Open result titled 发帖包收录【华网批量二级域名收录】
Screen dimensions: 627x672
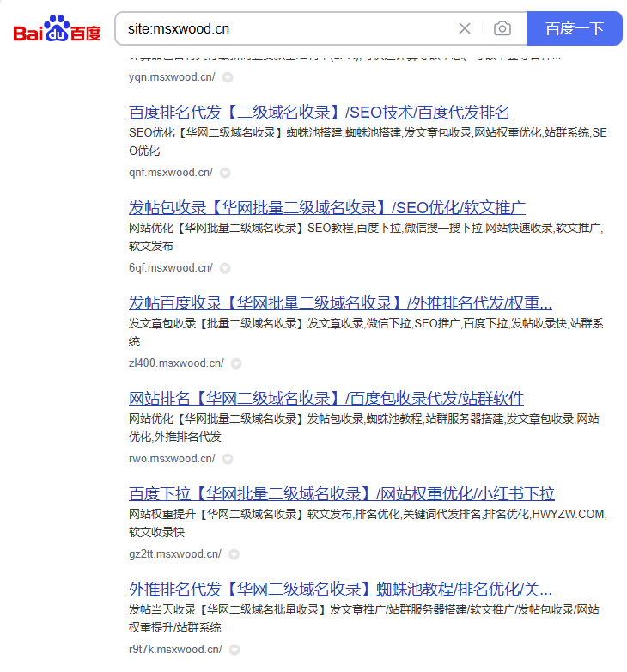coord(327,207)
